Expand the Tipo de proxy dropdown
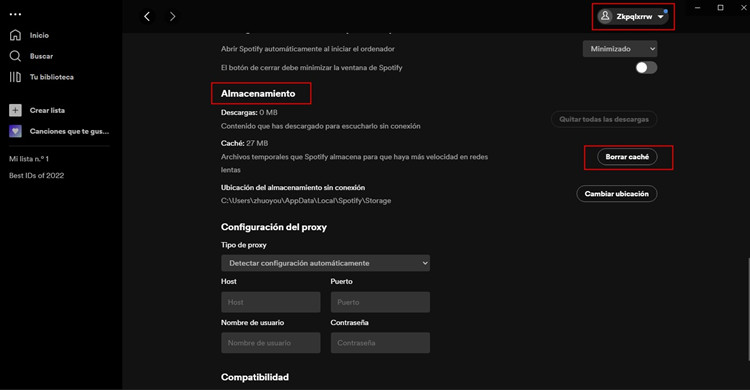 [325, 263]
